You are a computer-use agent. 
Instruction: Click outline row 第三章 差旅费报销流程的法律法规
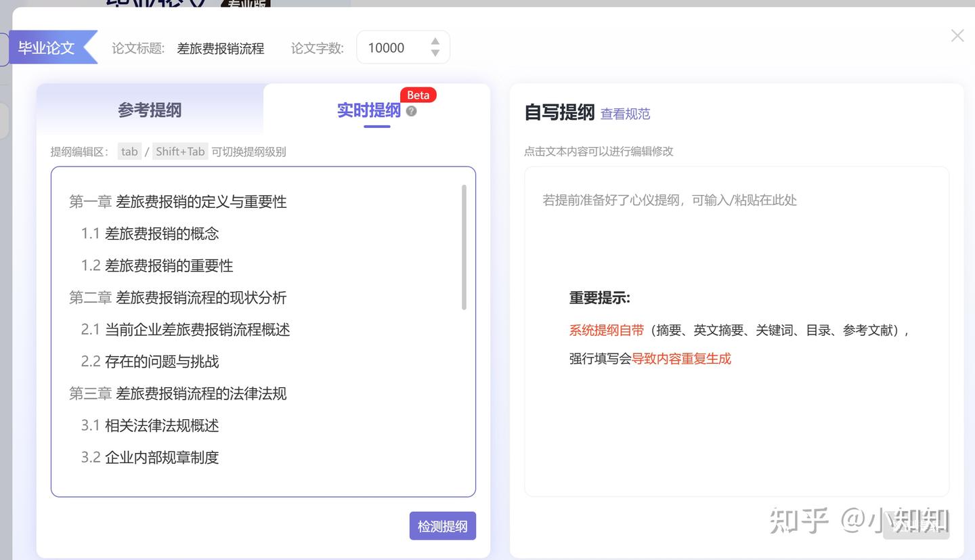(x=178, y=393)
